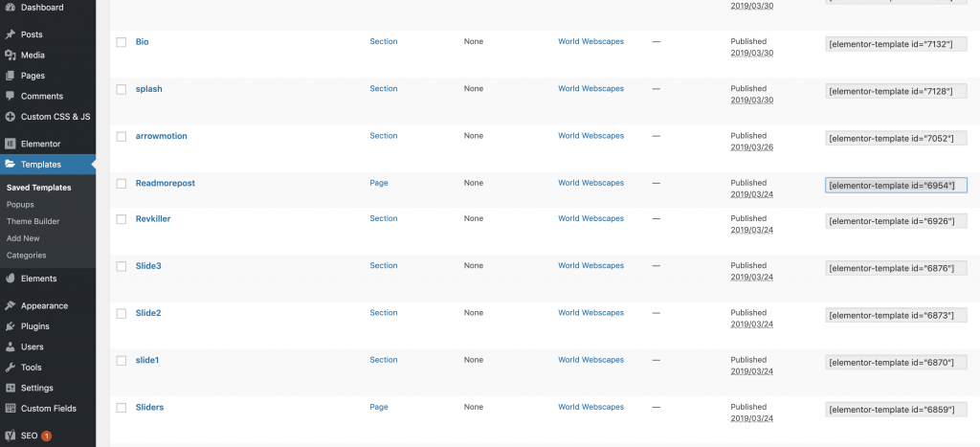The height and width of the screenshot is (447, 980).
Task: Open Elementor via its sidebar icon
Action: point(10,144)
